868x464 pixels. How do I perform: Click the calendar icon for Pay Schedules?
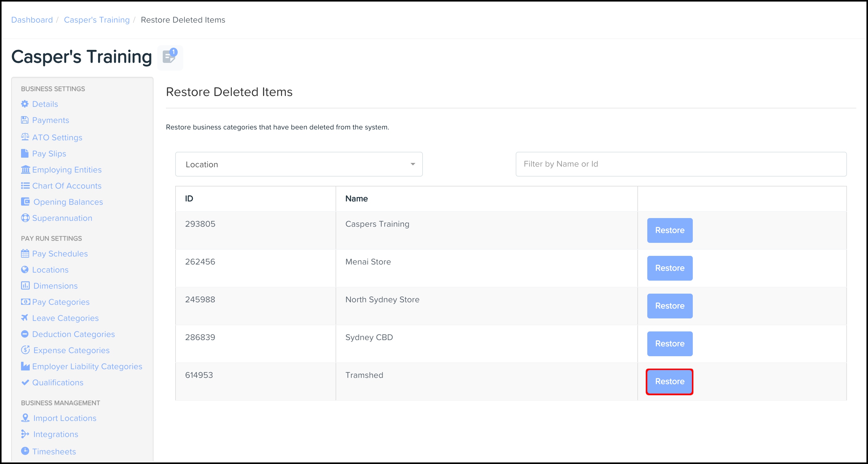point(25,253)
